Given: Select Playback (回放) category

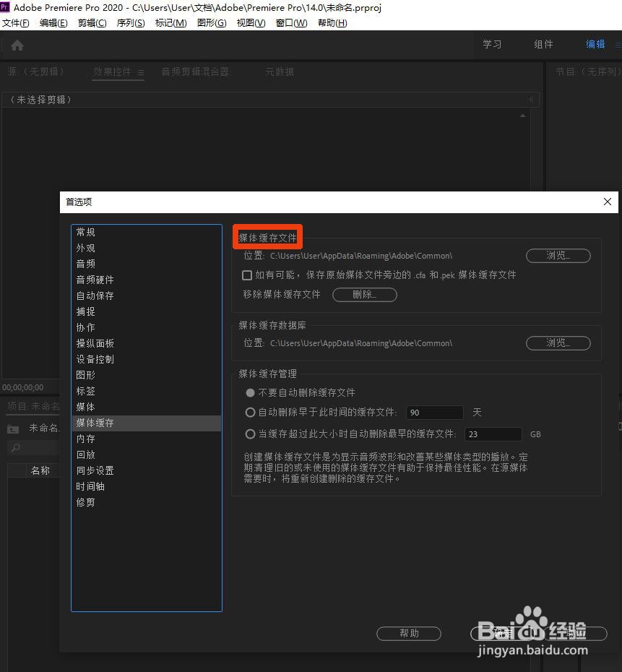Looking at the screenshot, I should pos(147,455).
